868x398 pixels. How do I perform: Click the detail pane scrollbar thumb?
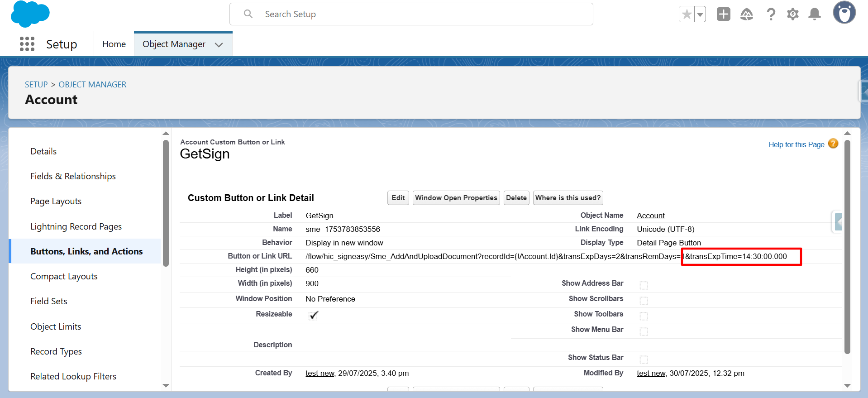coord(847,246)
